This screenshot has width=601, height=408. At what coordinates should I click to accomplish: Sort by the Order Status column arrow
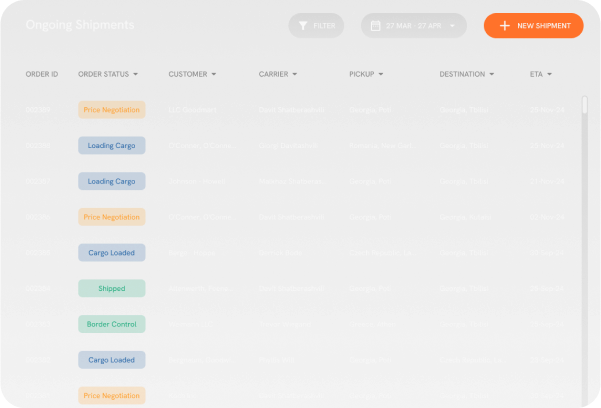pyautogui.click(x=135, y=74)
